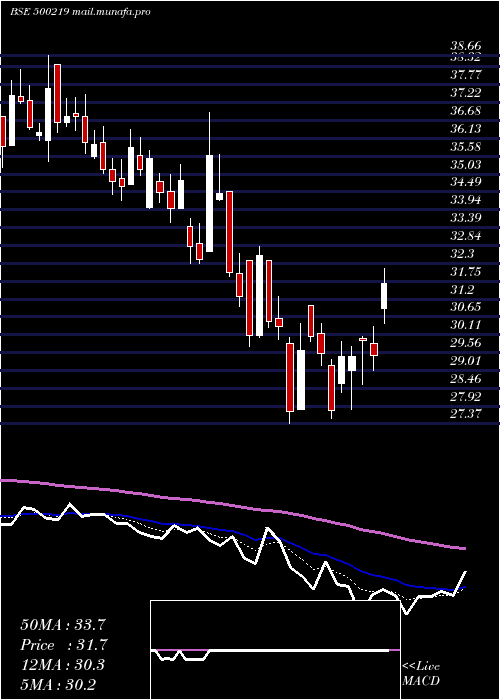Click the 36.13 price axis label
This screenshot has height=700, width=500.
466,129
